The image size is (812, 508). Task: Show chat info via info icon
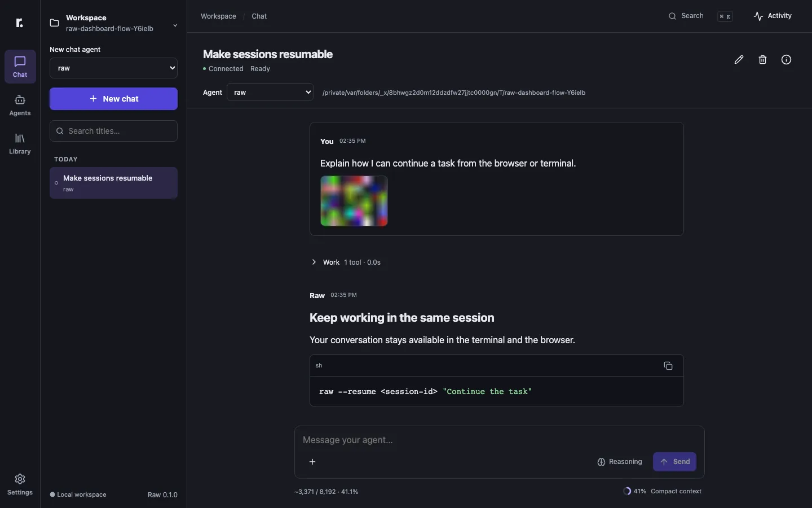787,60
